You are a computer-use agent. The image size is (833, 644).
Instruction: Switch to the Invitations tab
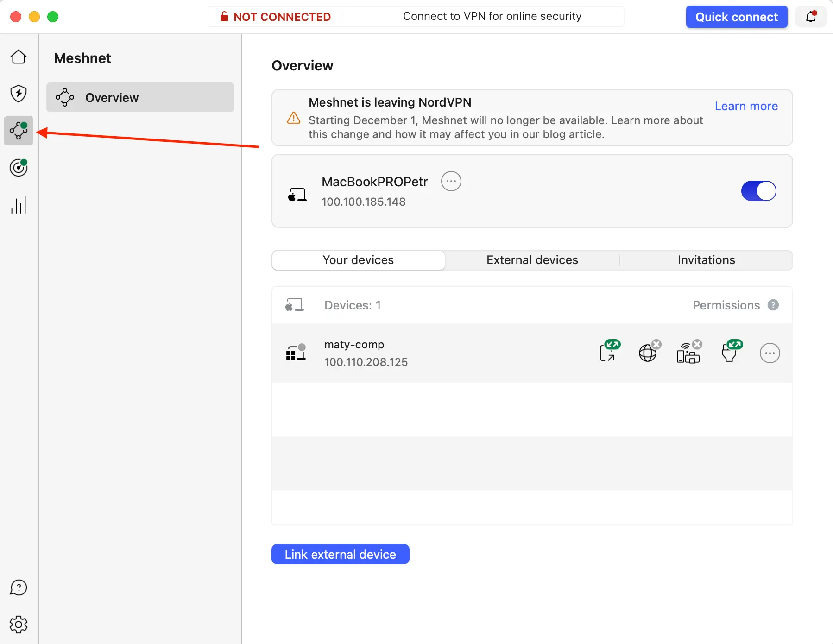click(706, 260)
